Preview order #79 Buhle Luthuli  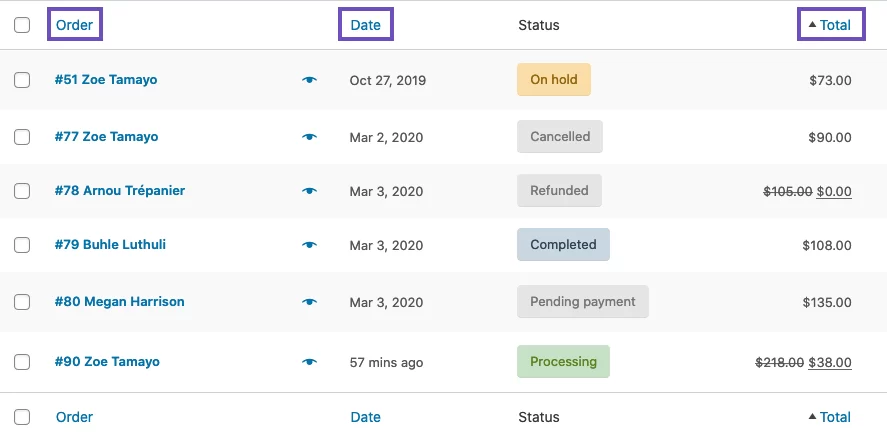tap(309, 245)
